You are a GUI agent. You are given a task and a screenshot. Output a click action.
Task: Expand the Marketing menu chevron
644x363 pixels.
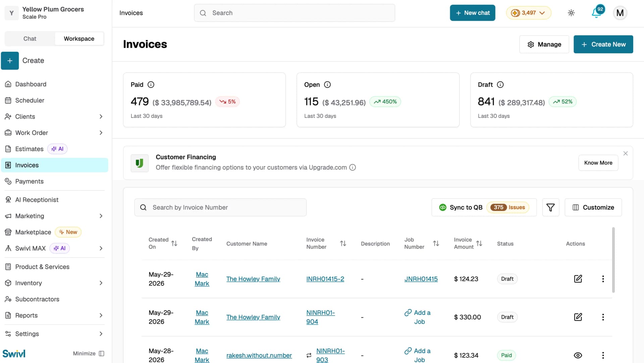(x=101, y=216)
